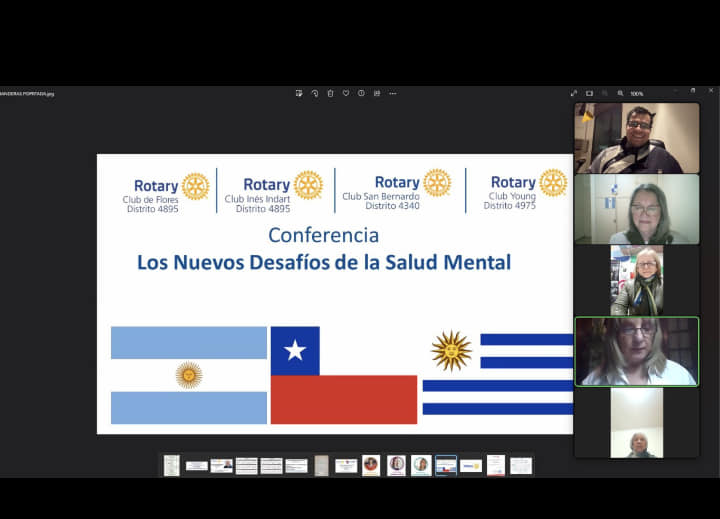Click the Chile flag on the slide
Image resolution: width=720 pixels, height=519 pixels.
coord(344,375)
